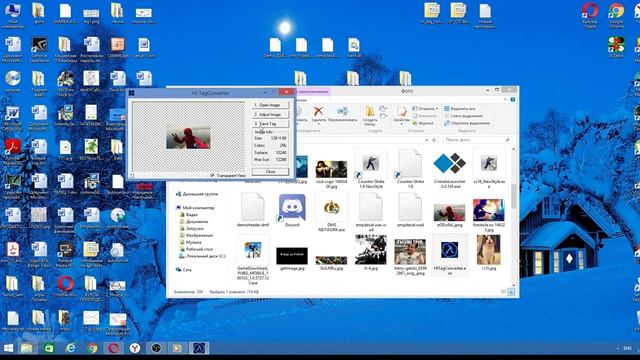The width and height of the screenshot is (640, 360).
Task: Click the Журнал history item in ribbon
Action: [423, 123]
